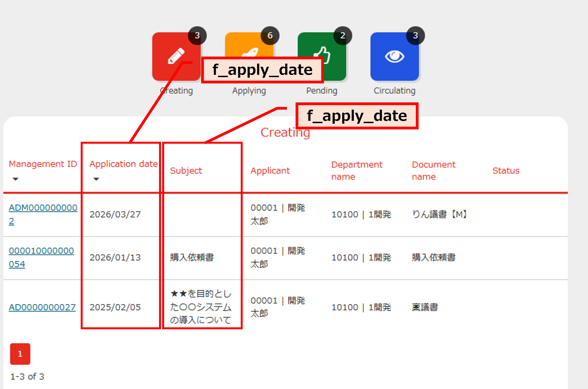Select document name 稟議書
Image resolution: width=588 pixels, height=389 pixels.
[x=425, y=307]
